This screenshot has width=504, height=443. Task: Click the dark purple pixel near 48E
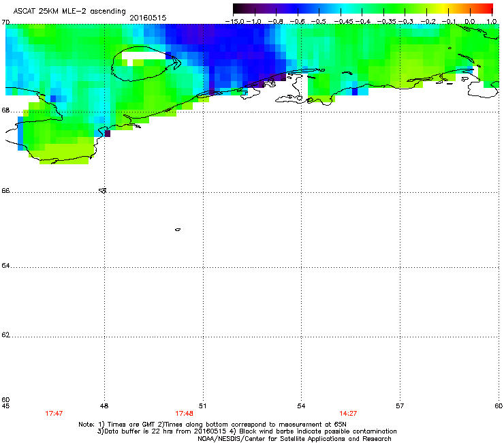click(108, 134)
